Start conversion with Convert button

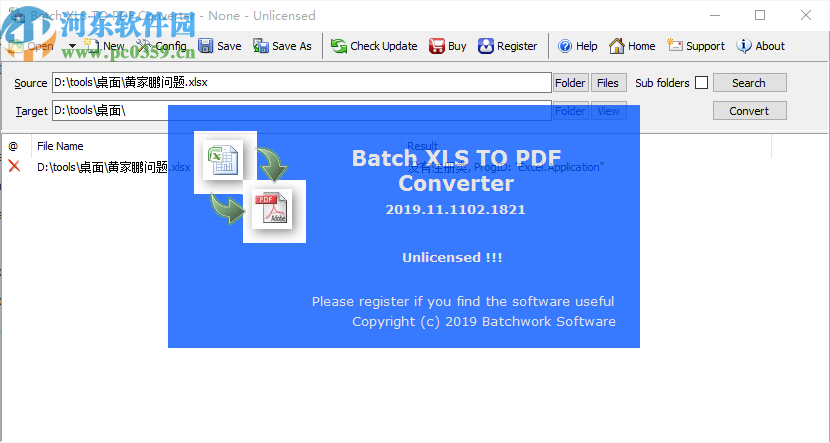point(750,111)
